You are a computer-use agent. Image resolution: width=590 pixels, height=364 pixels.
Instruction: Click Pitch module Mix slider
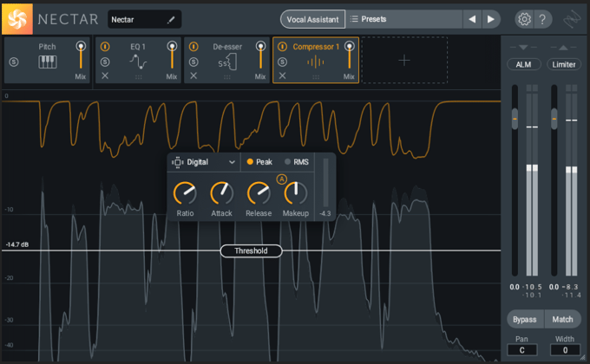tap(81, 55)
